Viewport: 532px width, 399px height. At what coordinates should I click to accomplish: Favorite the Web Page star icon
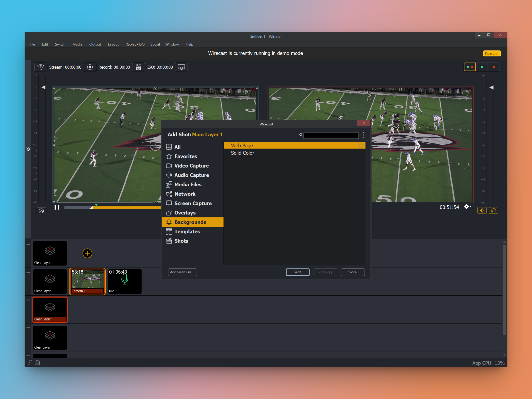click(x=361, y=146)
